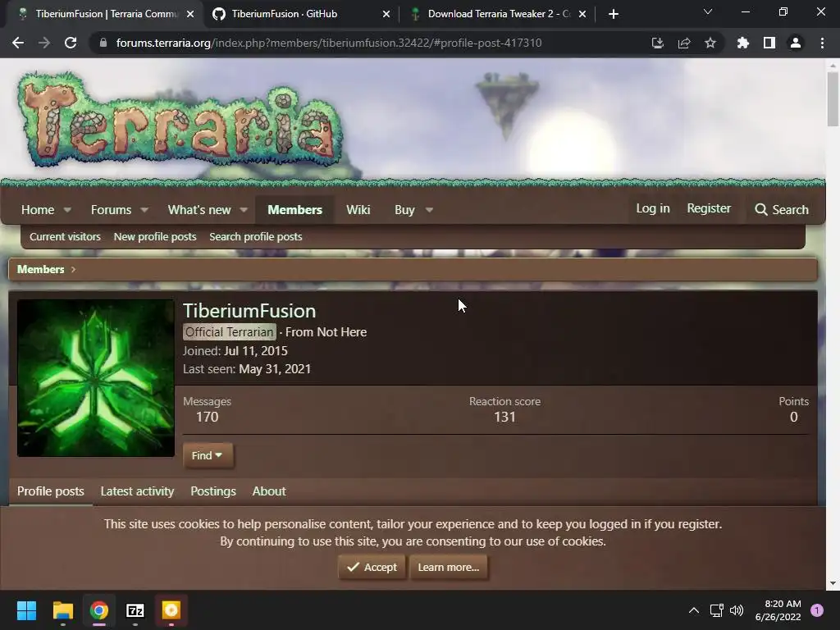Screen dimensions: 840x630
Task: Open the Windows Start menu
Action: coord(26,610)
